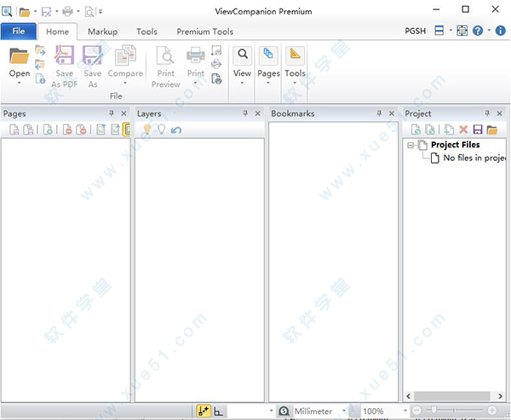511x420 pixels.
Task: Click the undo arrow in Layers panel
Action: coord(176,129)
